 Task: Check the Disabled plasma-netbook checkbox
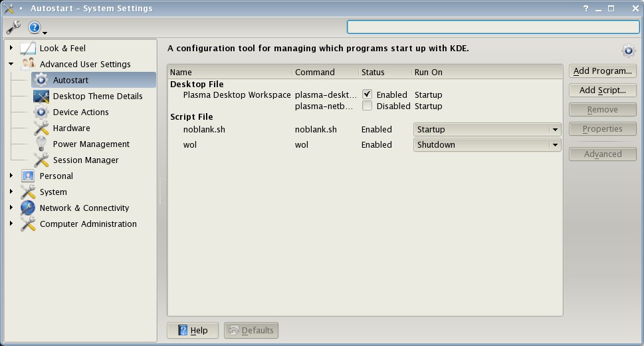tap(367, 106)
